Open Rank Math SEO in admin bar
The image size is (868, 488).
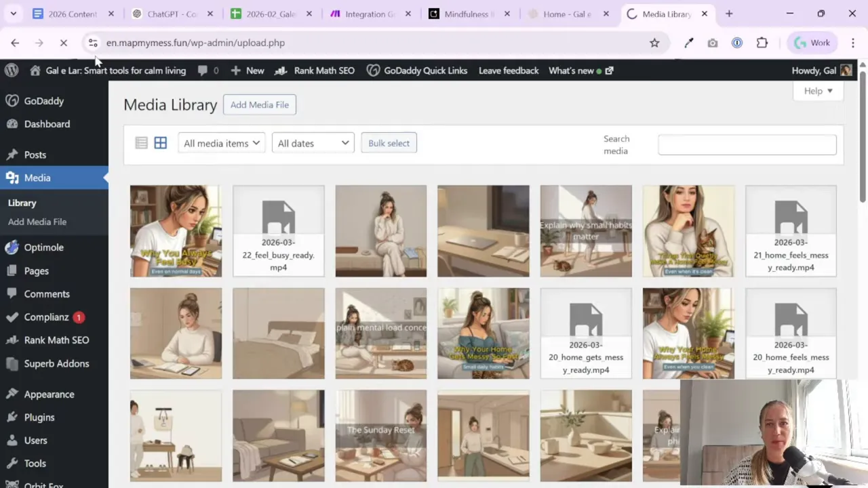pyautogui.click(x=315, y=70)
